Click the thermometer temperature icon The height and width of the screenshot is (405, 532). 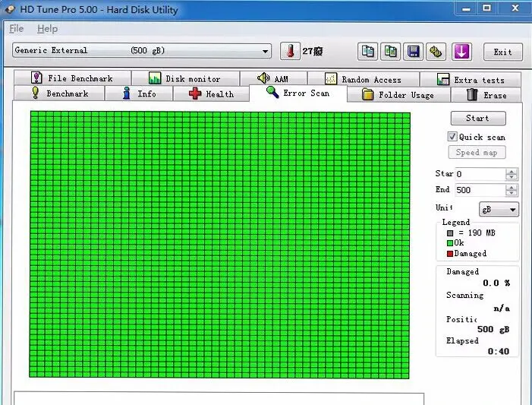[290, 52]
